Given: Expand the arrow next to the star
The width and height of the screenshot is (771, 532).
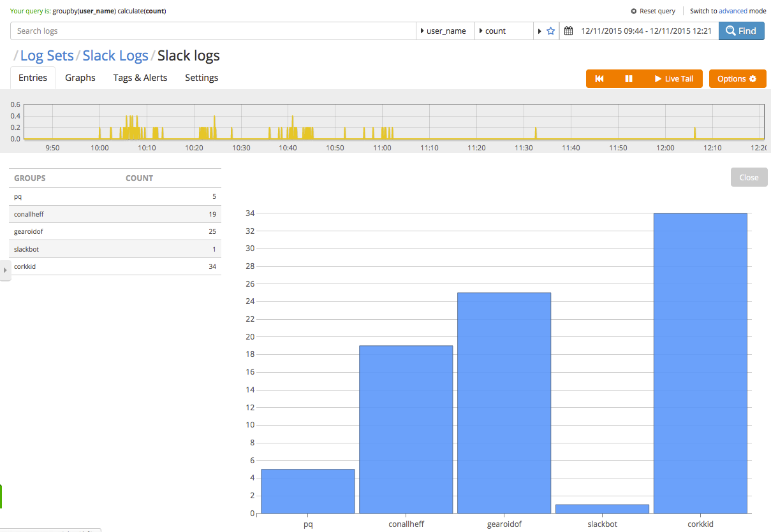Looking at the screenshot, I should [x=540, y=31].
